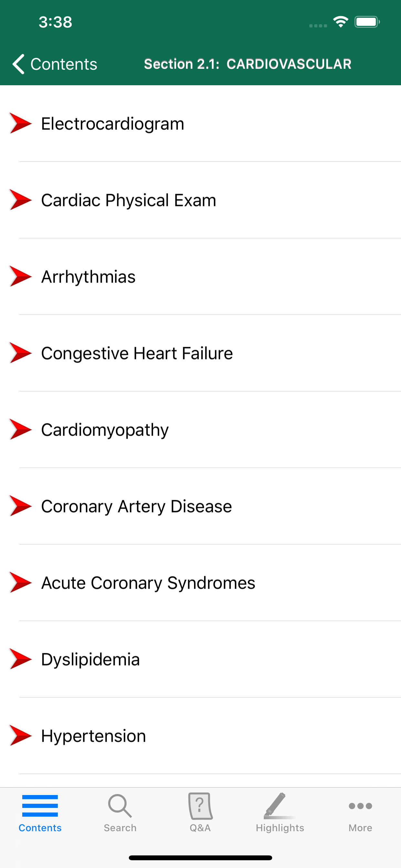Switch to the Search tab label
Viewport: 401px width, 868px height.
click(120, 828)
